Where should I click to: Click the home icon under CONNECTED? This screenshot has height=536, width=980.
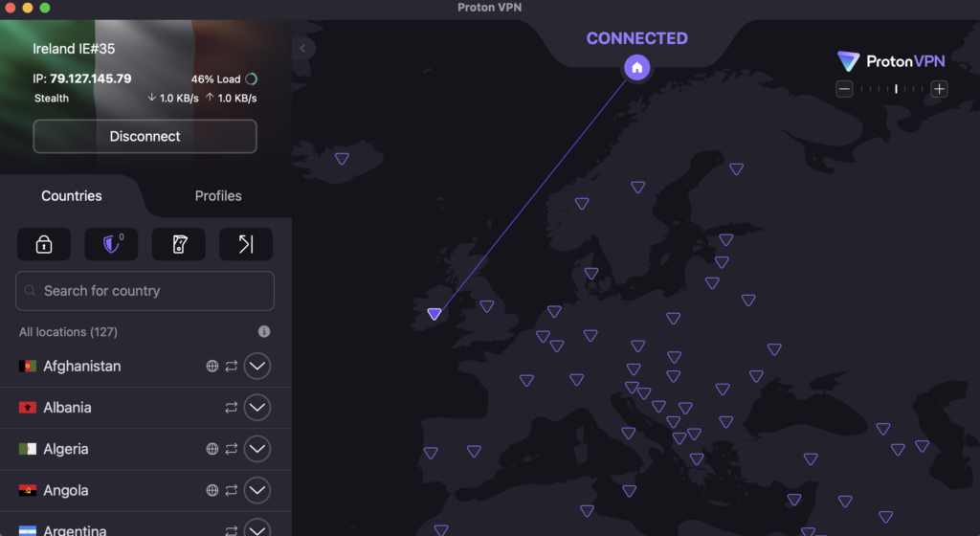[x=636, y=67]
